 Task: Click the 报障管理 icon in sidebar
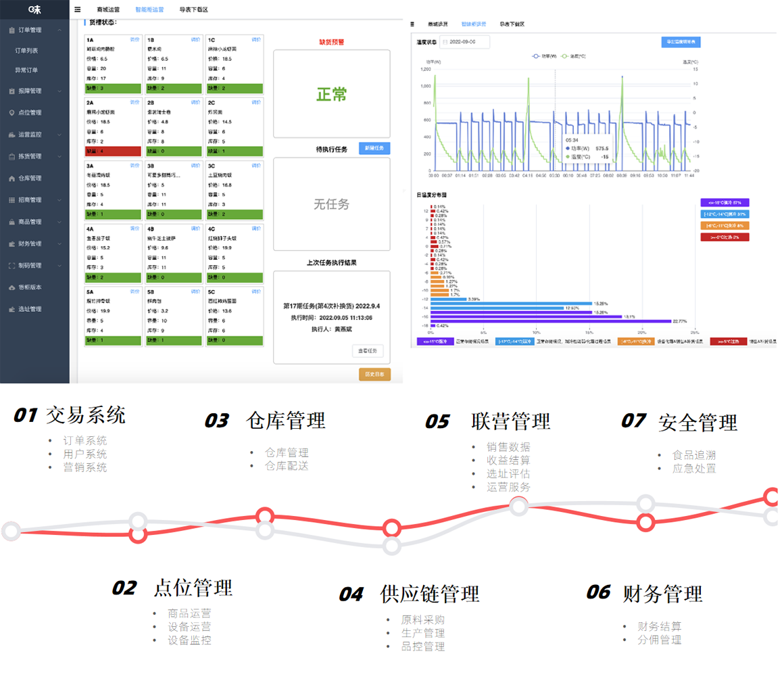12,91
